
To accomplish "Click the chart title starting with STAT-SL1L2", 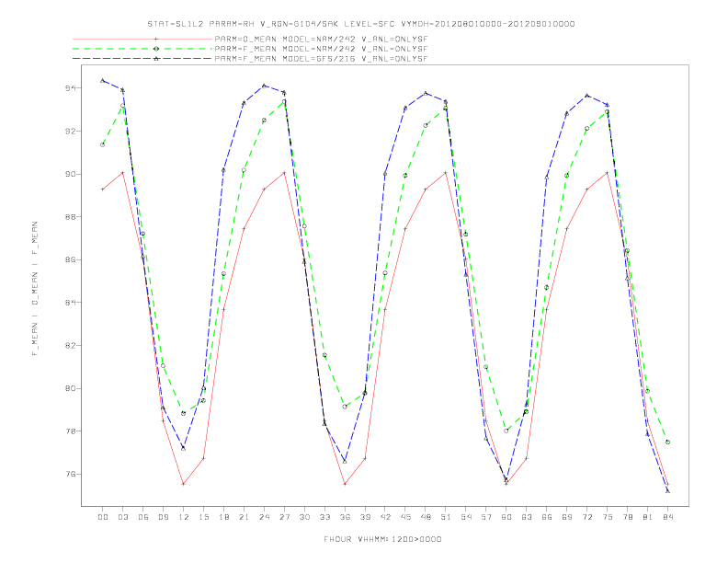I will tap(361, 24).
